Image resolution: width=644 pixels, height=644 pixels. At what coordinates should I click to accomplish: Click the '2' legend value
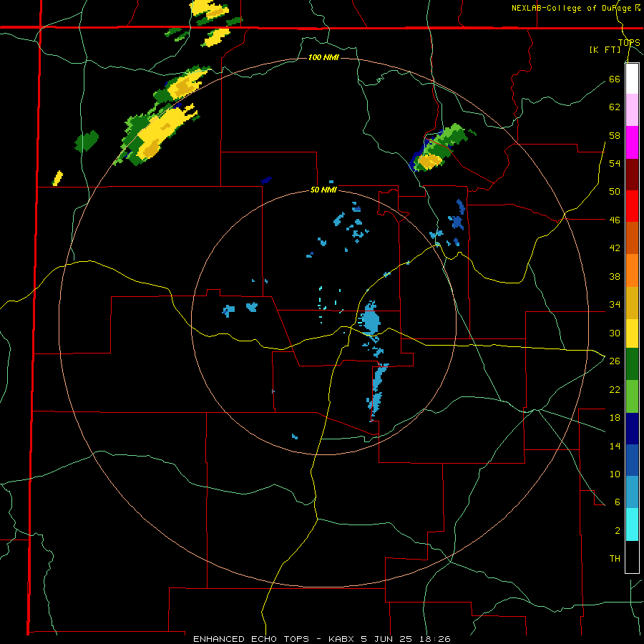618,531
